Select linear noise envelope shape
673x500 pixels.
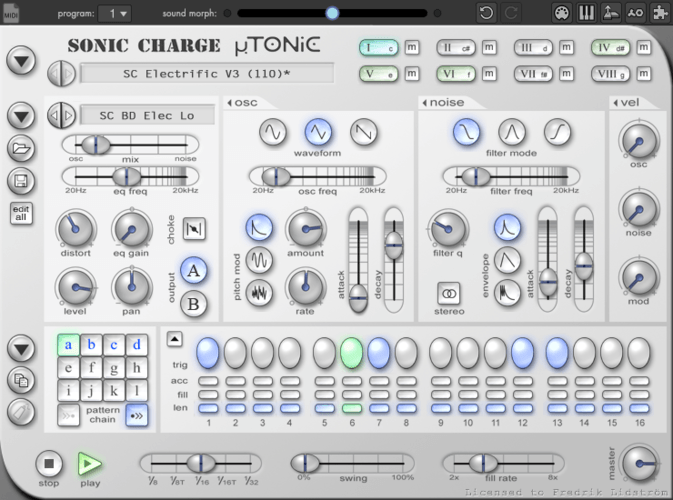pos(507,260)
